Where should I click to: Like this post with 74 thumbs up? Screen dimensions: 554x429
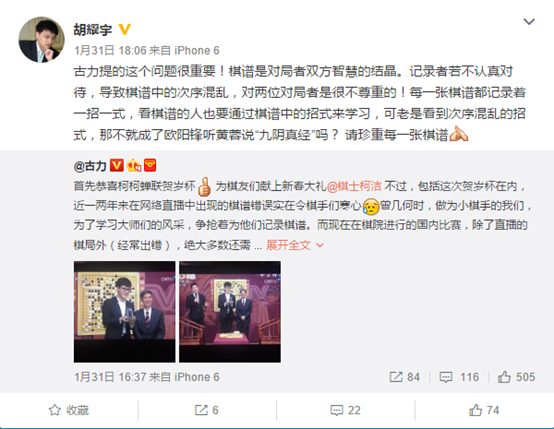pyautogui.click(x=484, y=410)
